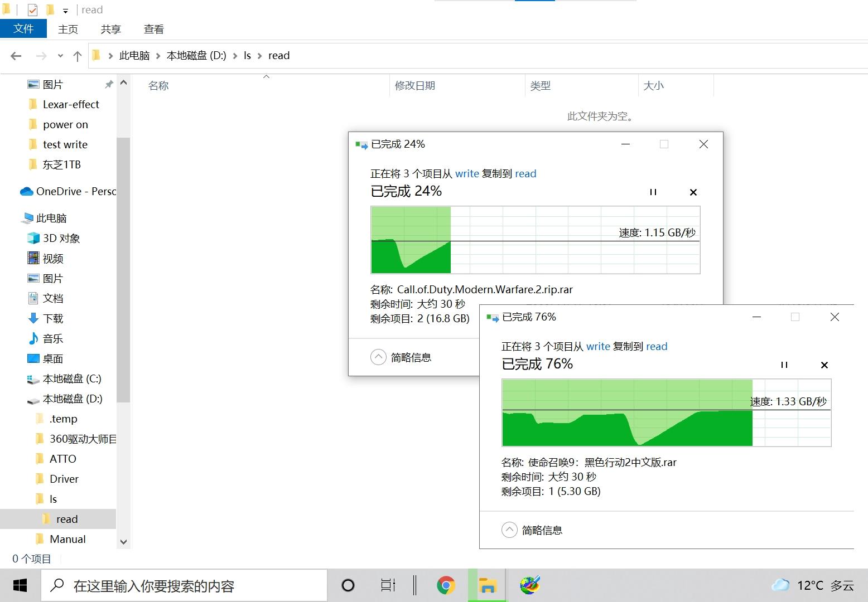Open recent locations chevron beside forward arrow
Screen dimensions: 868x602
pyautogui.click(x=60, y=55)
